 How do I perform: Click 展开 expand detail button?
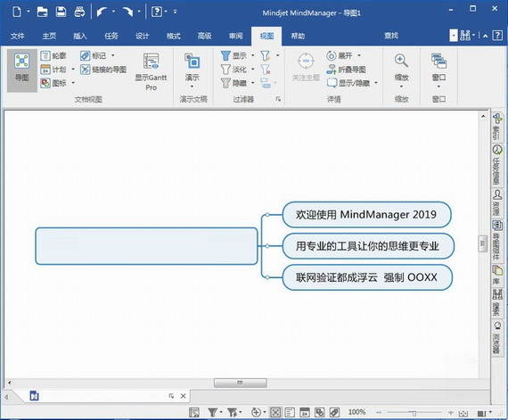pos(340,56)
